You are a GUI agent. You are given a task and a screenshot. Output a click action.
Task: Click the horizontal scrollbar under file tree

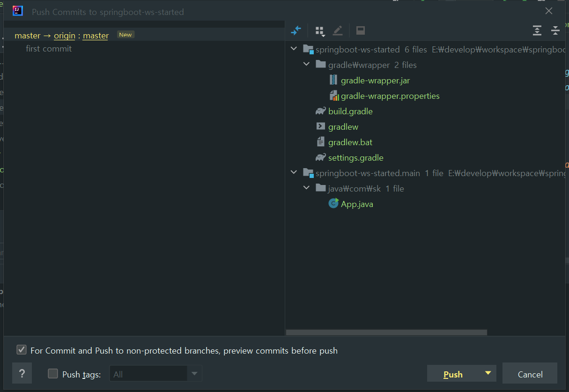(x=386, y=333)
